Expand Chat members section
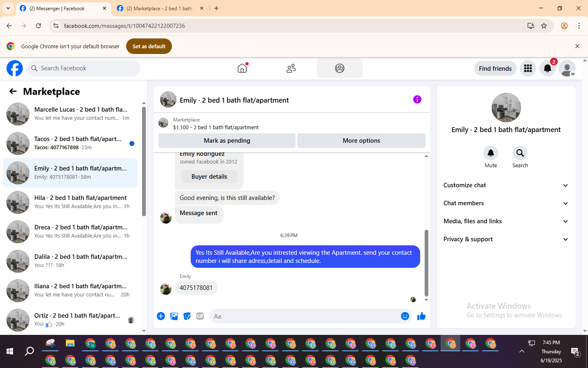 (506, 203)
